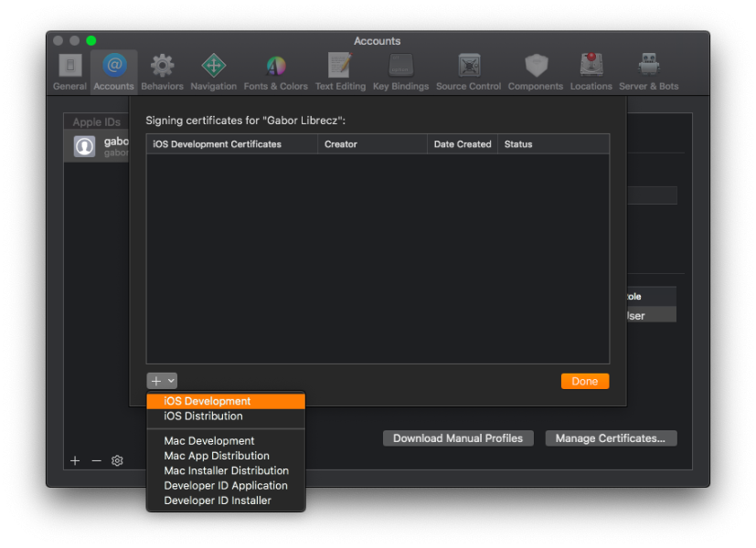Open the Key Bindings preferences
The image size is (756, 548).
[400, 71]
